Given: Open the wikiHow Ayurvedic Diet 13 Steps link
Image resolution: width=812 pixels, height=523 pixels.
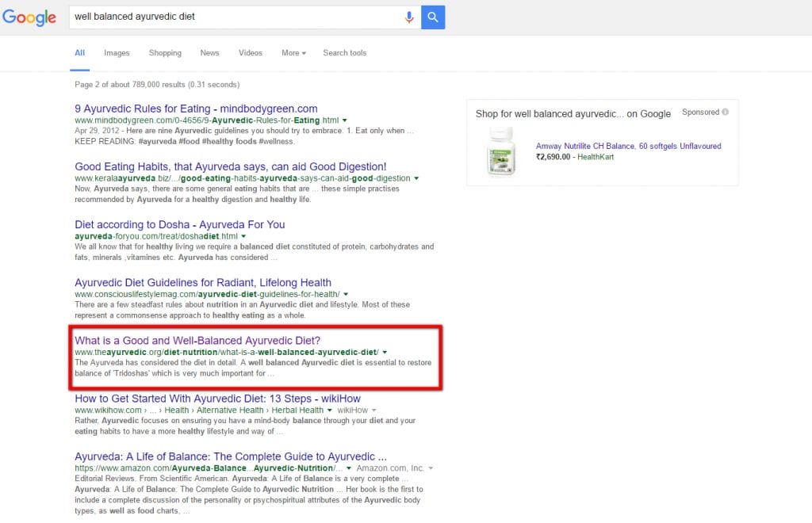Looking at the screenshot, I should pyautogui.click(x=217, y=399).
